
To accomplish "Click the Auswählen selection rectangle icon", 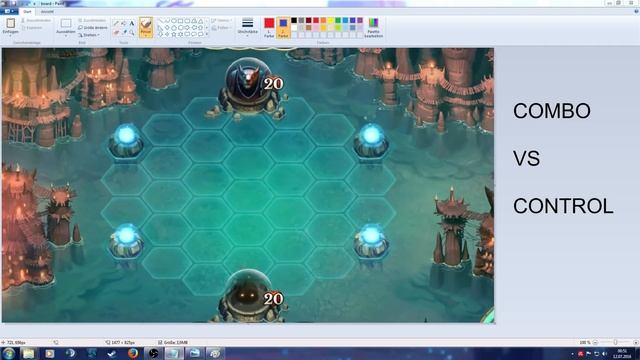I will [x=66, y=23].
